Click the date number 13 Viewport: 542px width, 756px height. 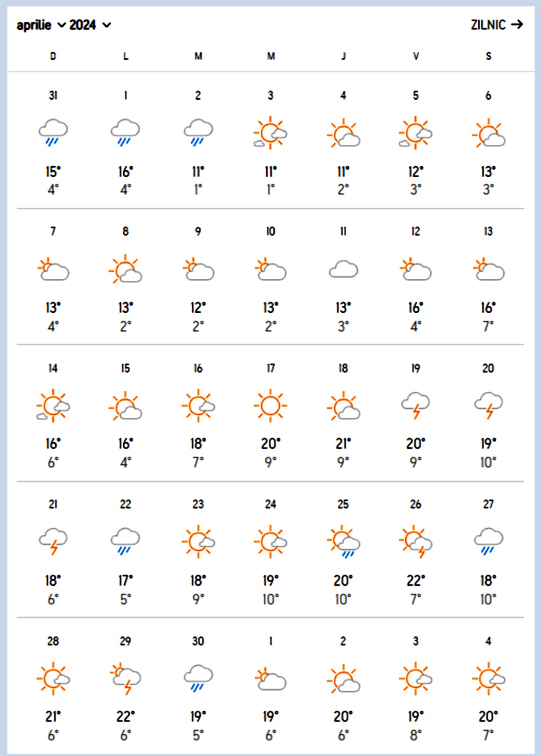point(488,232)
